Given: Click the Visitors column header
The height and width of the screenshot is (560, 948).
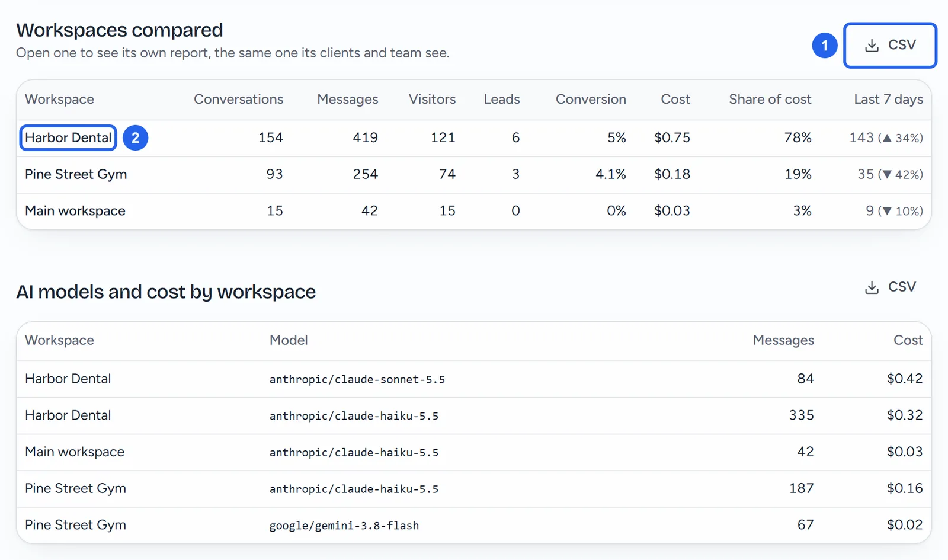Looking at the screenshot, I should pos(432,99).
